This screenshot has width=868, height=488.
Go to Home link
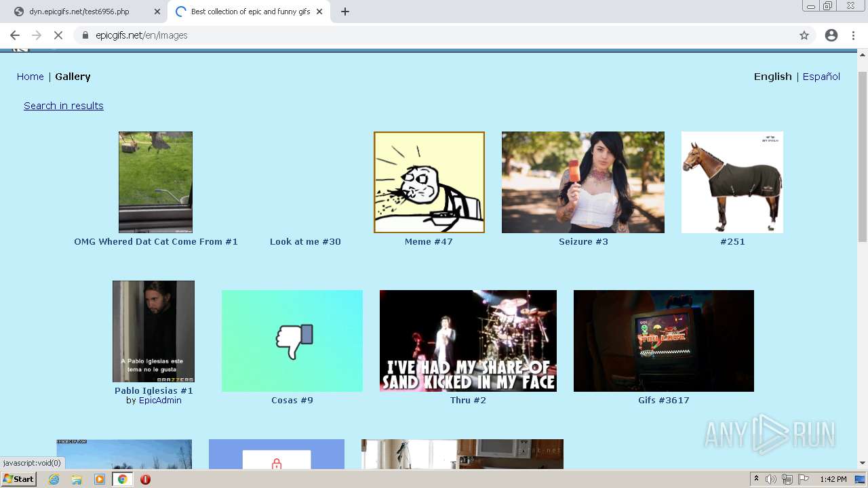pos(31,77)
